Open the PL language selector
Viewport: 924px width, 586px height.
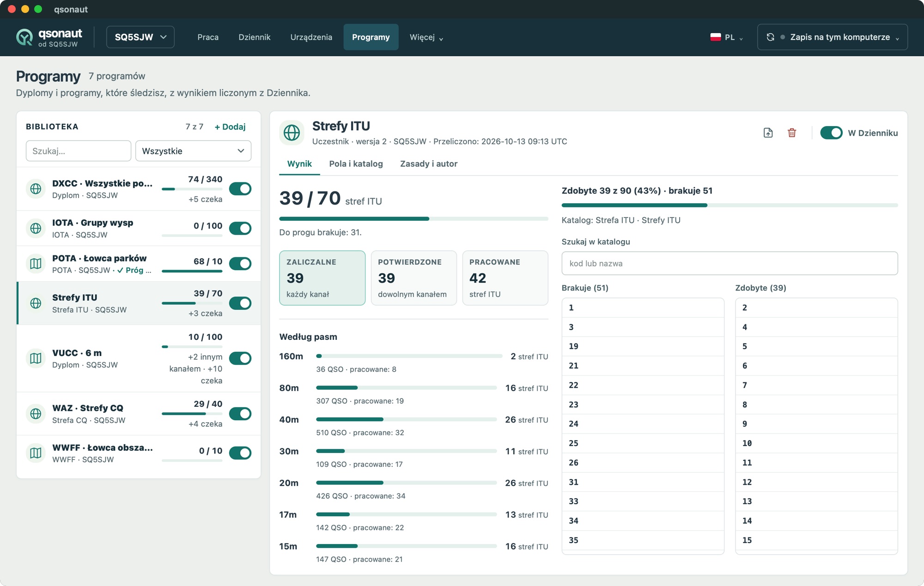point(727,37)
